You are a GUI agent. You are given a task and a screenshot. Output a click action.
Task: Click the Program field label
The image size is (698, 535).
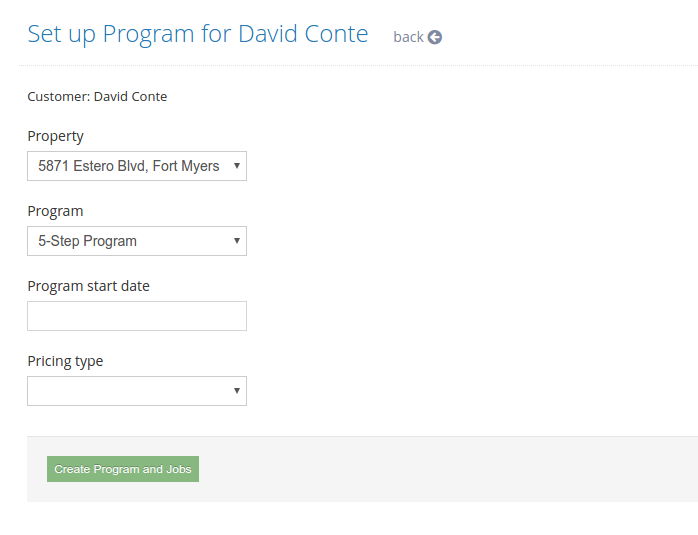55,211
